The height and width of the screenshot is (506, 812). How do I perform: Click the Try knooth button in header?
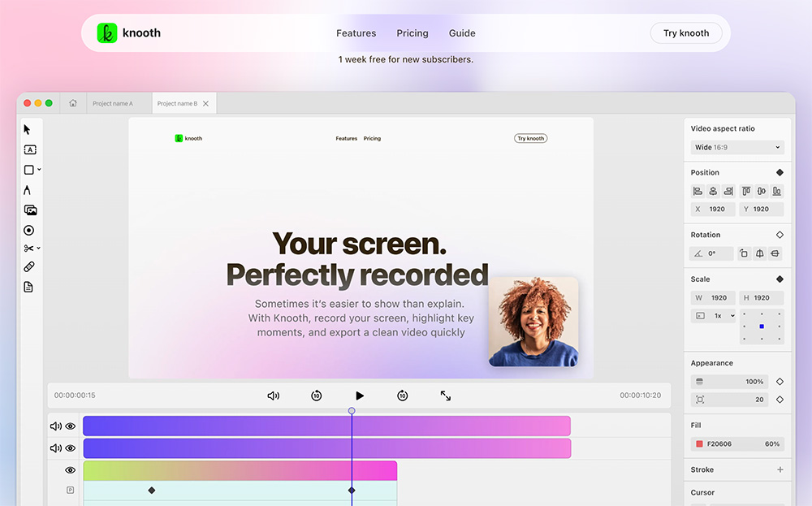point(686,33)
